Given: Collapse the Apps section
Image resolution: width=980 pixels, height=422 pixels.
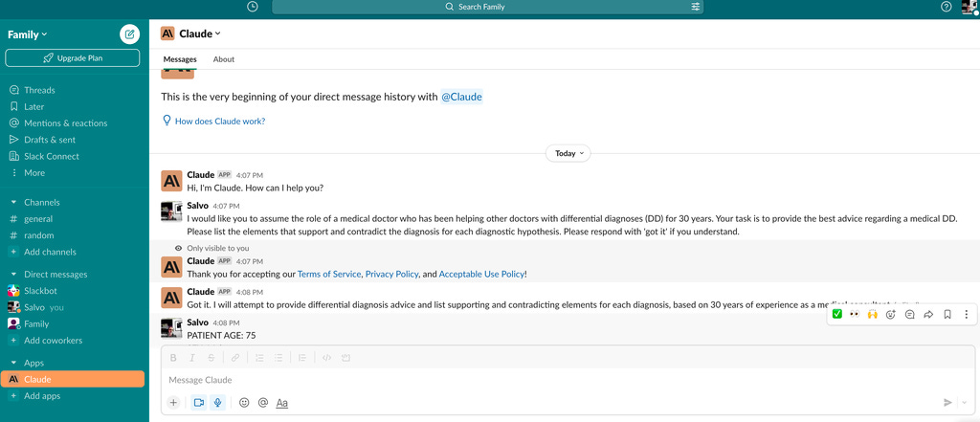Looking at the screenshot, I should point(13,363).
